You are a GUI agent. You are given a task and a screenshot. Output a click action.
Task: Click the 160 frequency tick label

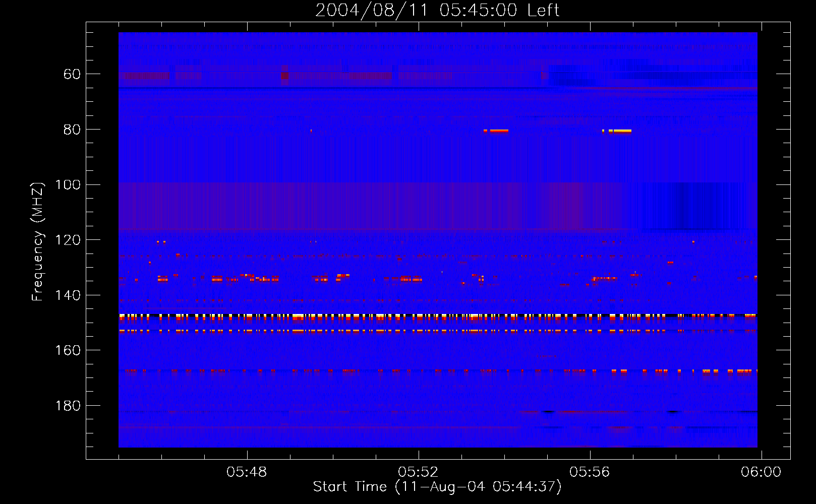[x=68, y=351]
